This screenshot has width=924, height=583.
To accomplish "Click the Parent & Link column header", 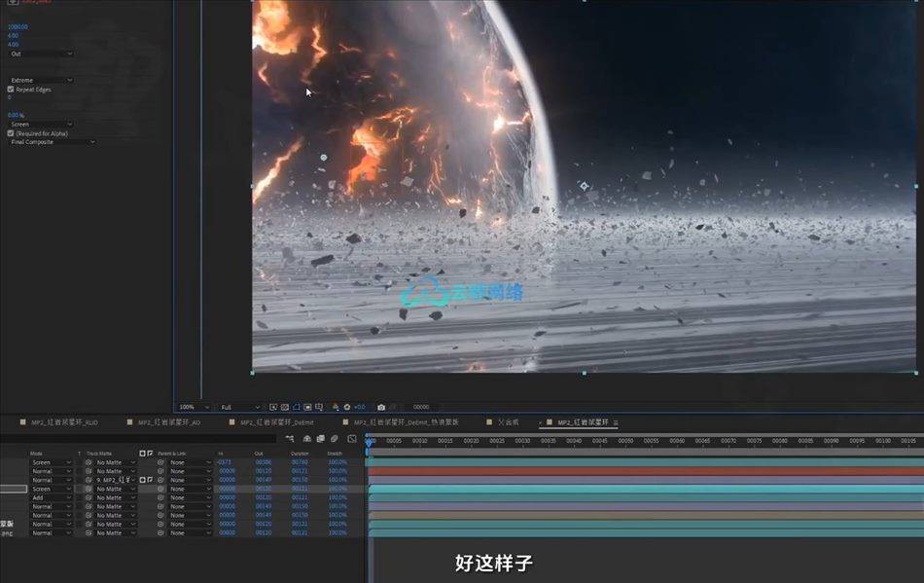I will [x=171, y=454].
